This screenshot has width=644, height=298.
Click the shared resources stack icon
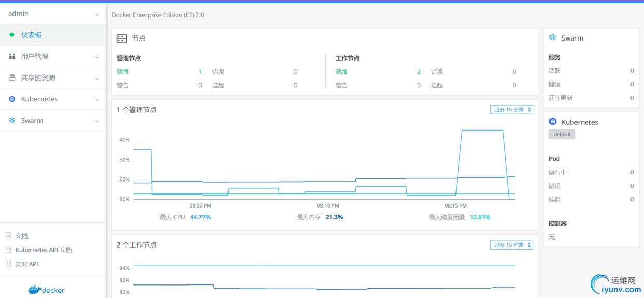12,77
